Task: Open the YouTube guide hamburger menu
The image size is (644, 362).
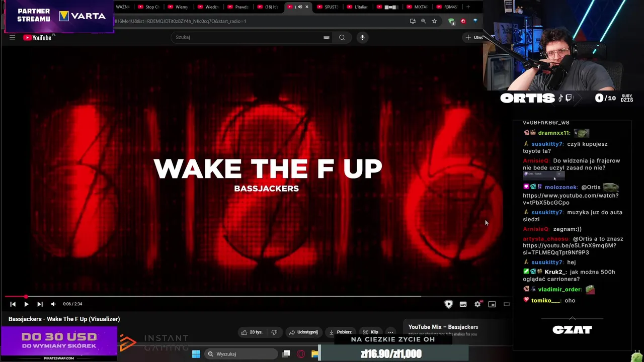Action: point(12,37)
